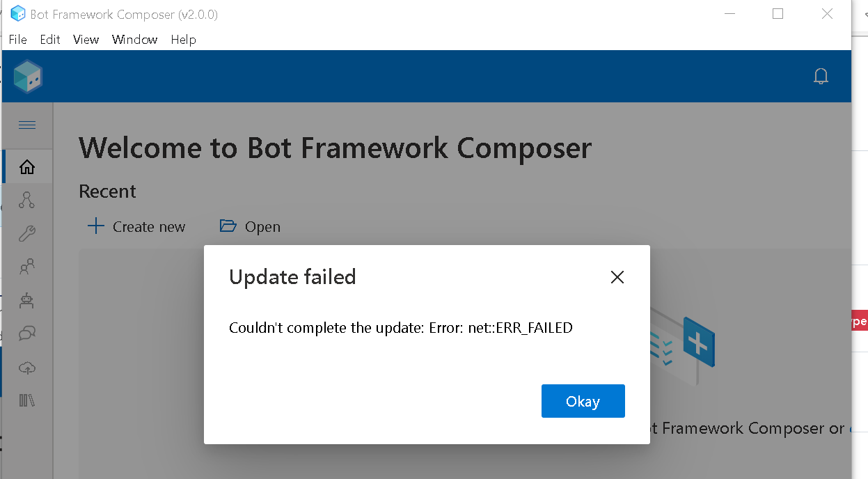Screen dimensions: 868x479
Task: Close the Update failed dialog with the X
Action: click(x=617, y=276)
